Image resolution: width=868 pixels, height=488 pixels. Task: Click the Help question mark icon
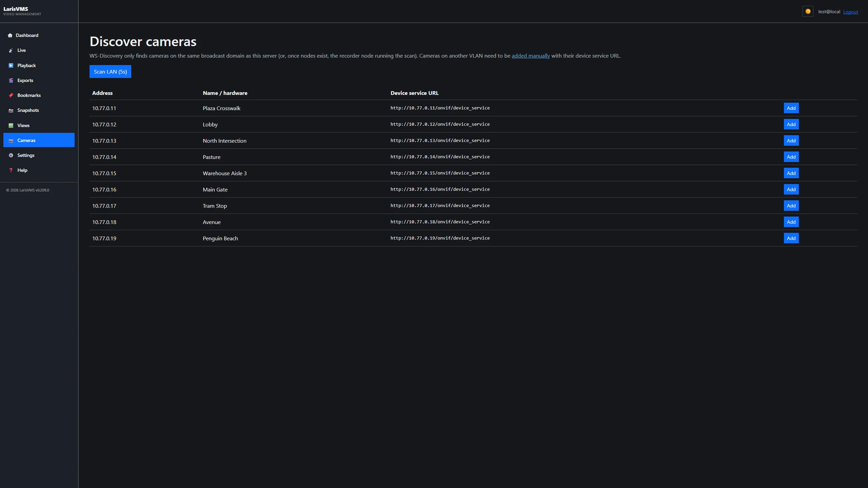click(x=11, y=170)
